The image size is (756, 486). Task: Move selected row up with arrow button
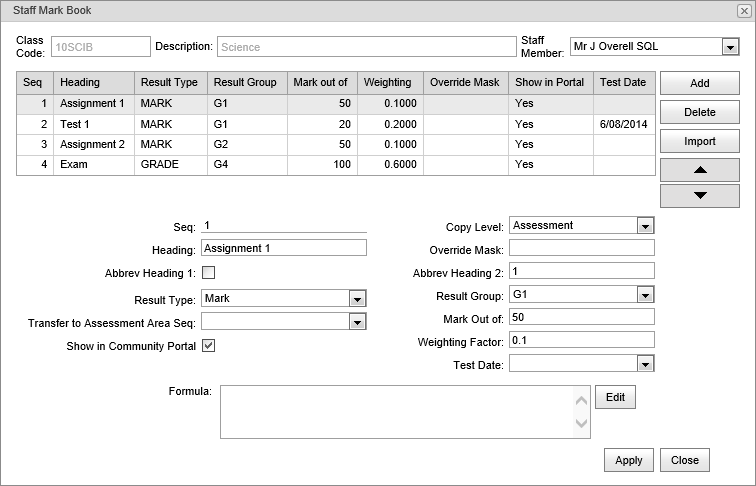pyautogui.click(x=700, y=170)
